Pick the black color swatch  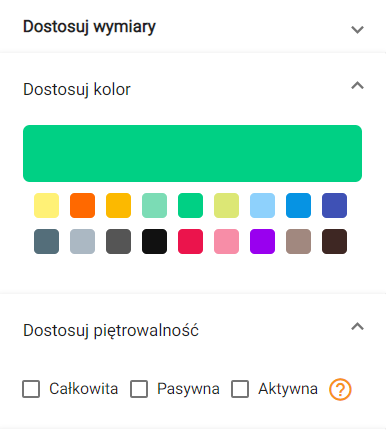point(154,241)
